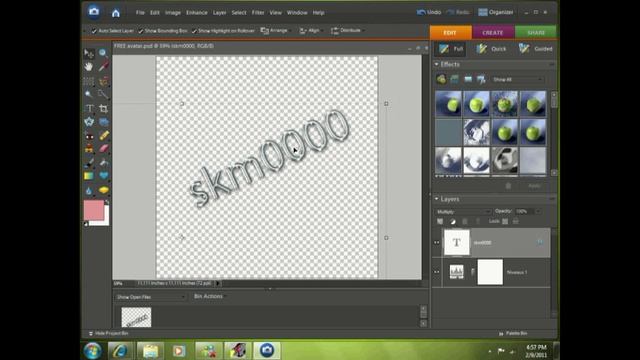Viewport: 640px width, 360px height.
Task: Click the Redo button
Action: 458,12
